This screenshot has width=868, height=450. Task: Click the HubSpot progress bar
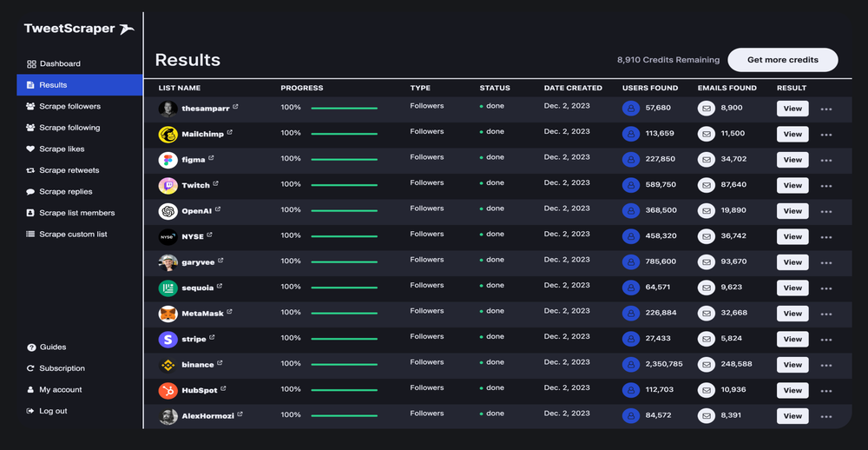pos(344,391)
